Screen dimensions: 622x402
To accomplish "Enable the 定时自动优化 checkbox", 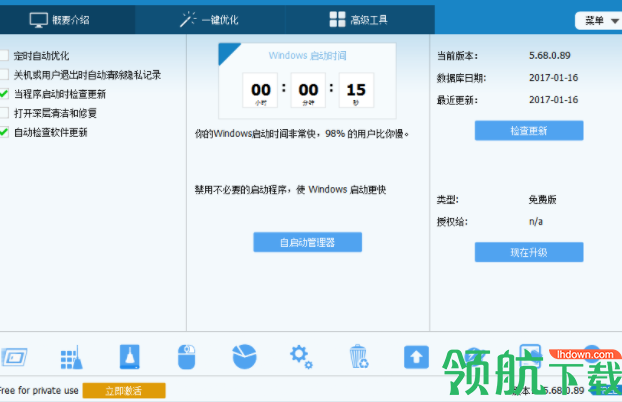I will [x=4, y=55].
